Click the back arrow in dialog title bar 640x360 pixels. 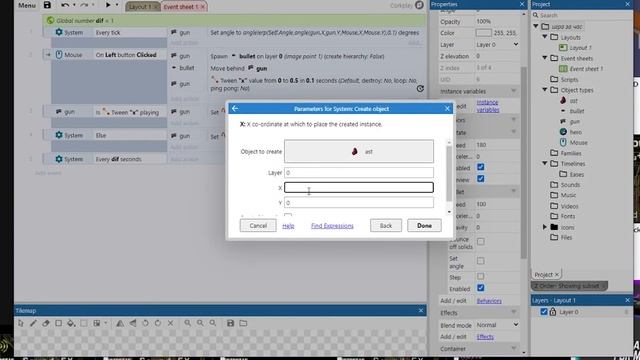pyautogui.click(x=235, y=109)
